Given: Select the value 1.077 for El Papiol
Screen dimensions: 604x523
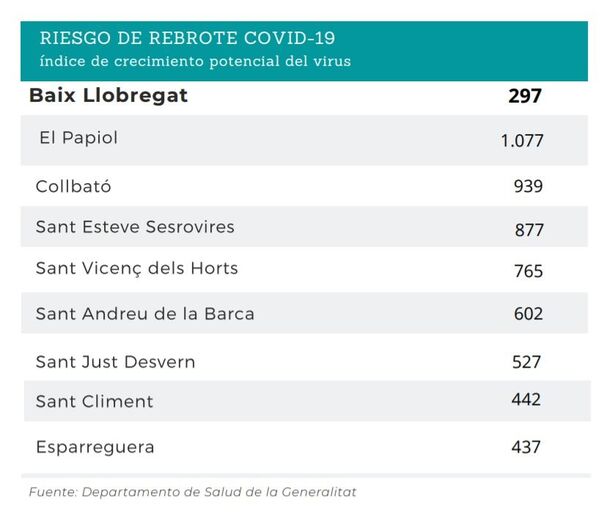Looking at the screenshot, I should (x=522, y=141).
